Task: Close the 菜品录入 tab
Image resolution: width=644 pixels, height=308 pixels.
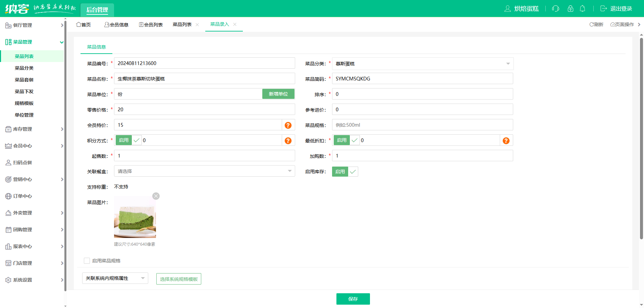Action: click(x=235, y=24)
